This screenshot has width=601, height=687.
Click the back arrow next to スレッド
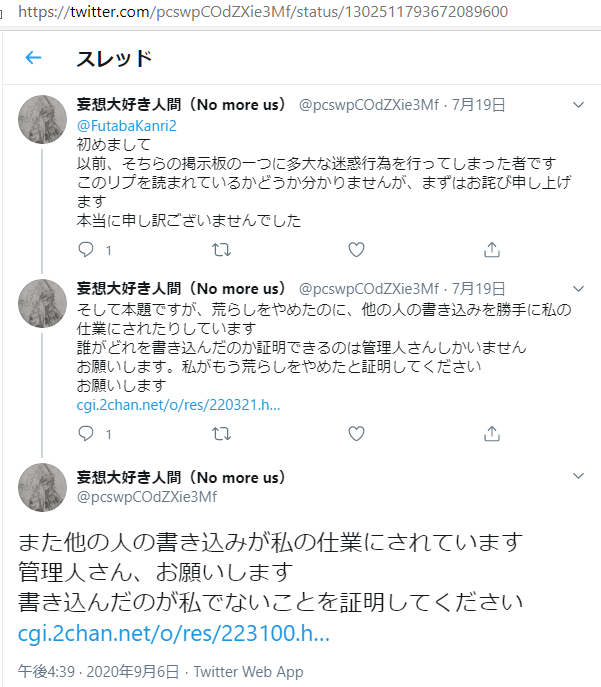click(33, 58)
